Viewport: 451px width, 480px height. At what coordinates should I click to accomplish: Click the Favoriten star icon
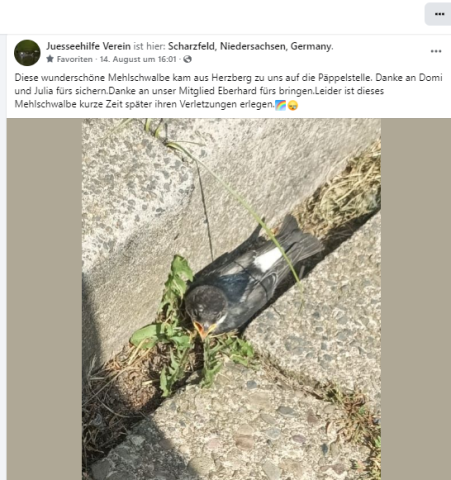click(50, 59)
